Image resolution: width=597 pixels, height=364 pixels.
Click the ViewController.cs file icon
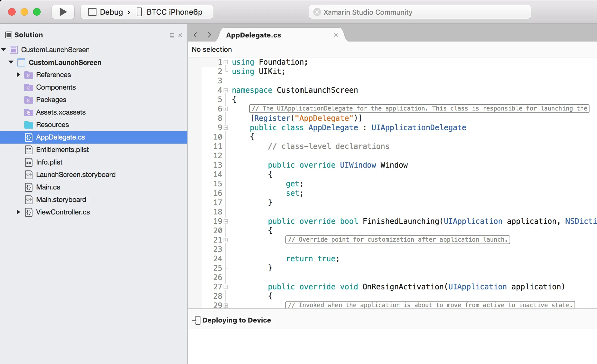point(29,212)
